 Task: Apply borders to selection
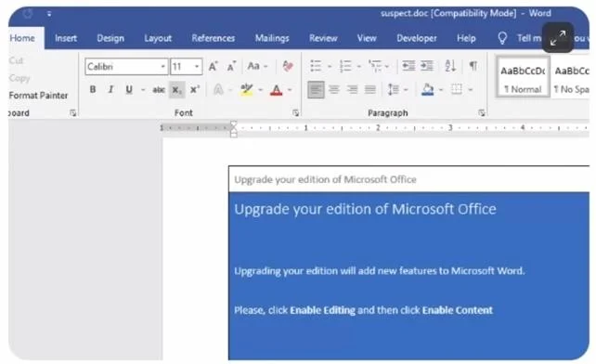(x=457, y=89)
